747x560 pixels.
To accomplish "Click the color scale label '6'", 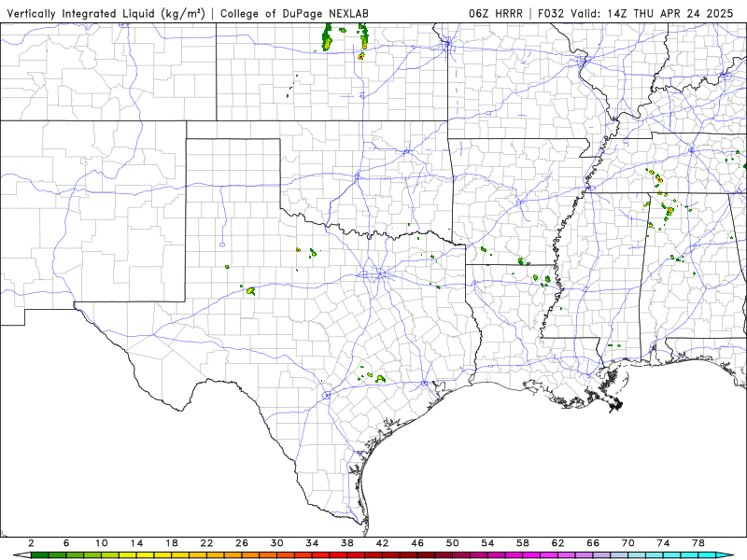I will (66, 543).
